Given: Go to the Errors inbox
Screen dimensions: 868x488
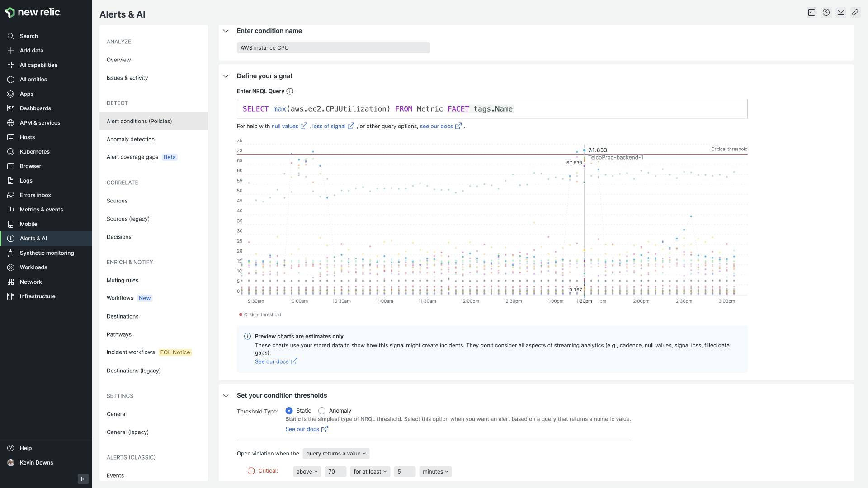Looking at the screenshot, I should [35, 195].
